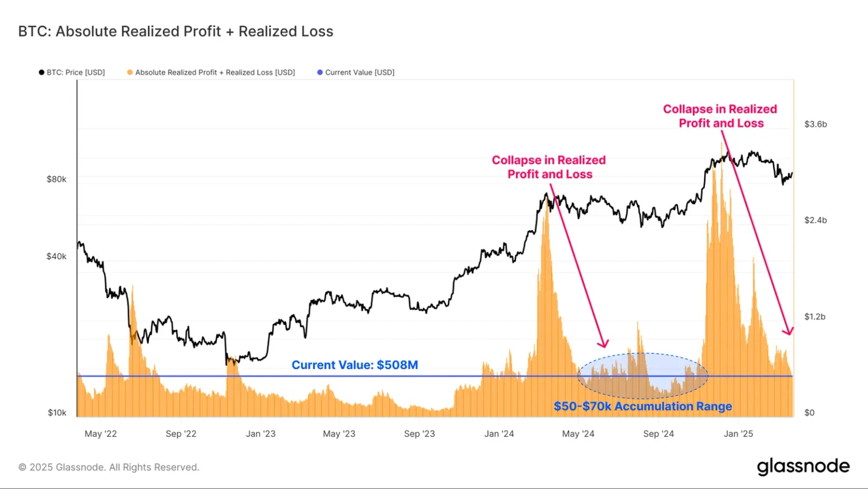This screenshot has width=868, height=489.
Task: Click the $80k price axis label
Action: (x=57, y=179)
